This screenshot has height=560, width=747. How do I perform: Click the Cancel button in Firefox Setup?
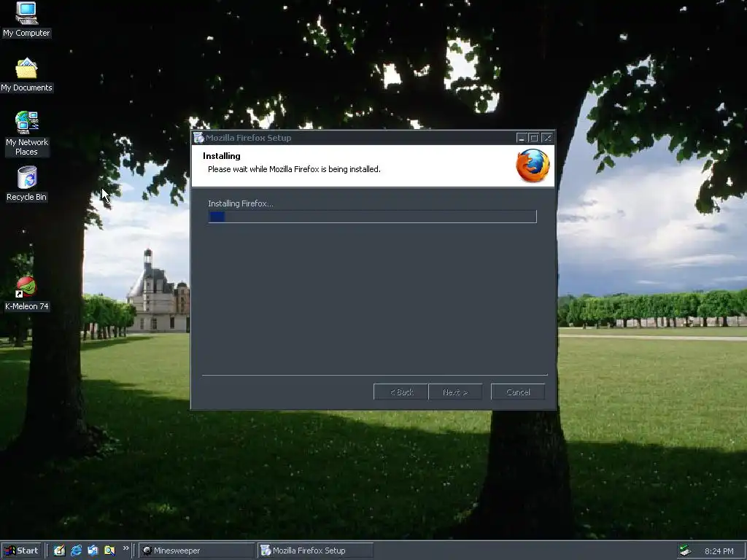[x=518, y=392]
